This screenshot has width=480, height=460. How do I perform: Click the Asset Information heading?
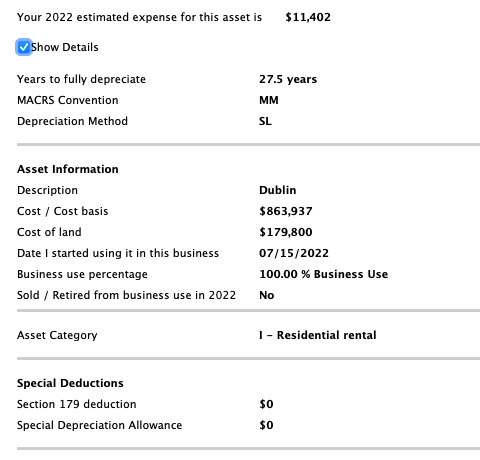tap(68, 169)
